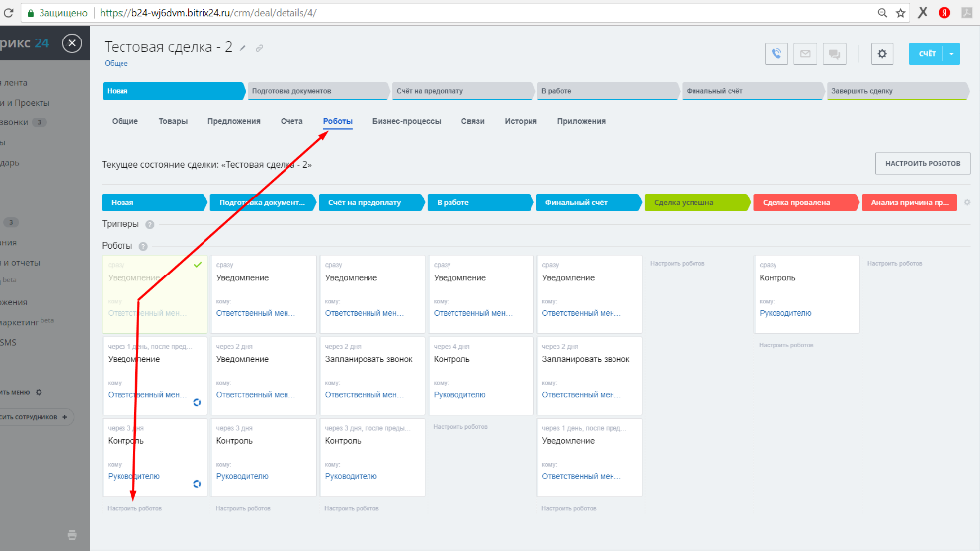This screenshot has height=551, width=980.
Task: Click the browser zoom magnifier icon
Action: click(882, 13)
